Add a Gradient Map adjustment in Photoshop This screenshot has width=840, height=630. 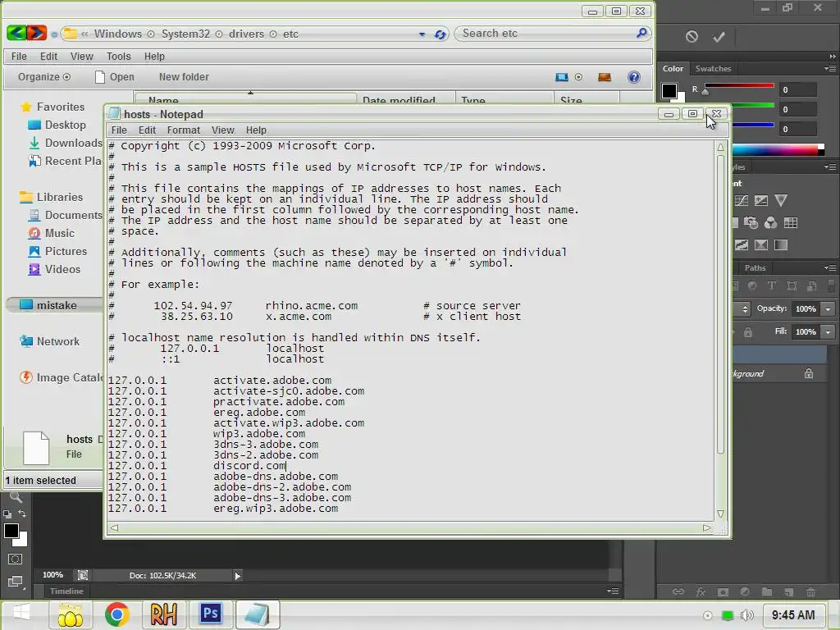(781, 245)
